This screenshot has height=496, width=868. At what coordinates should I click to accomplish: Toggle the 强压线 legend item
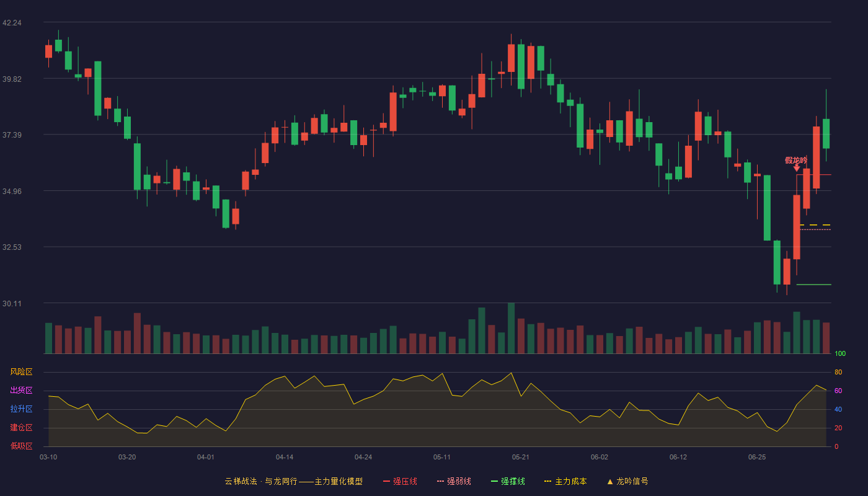tap(400, 481)
